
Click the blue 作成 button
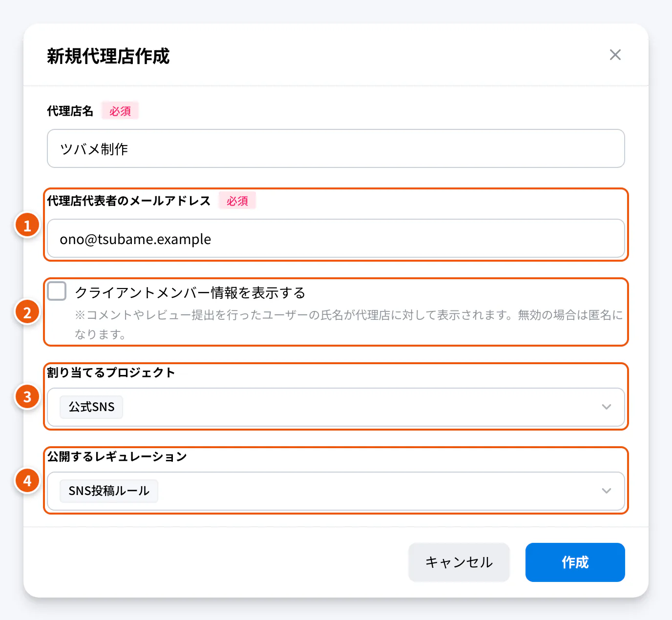point(575,562)
